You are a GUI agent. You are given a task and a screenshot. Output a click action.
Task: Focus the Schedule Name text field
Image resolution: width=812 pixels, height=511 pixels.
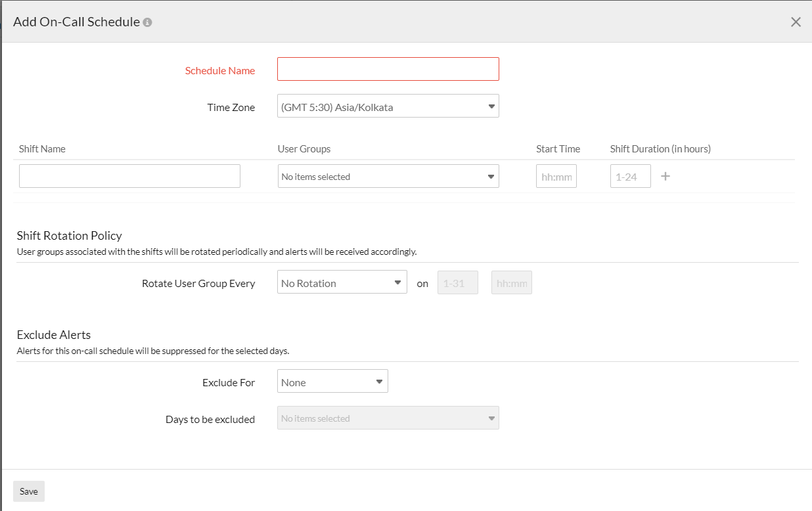[x=388, y=69]
